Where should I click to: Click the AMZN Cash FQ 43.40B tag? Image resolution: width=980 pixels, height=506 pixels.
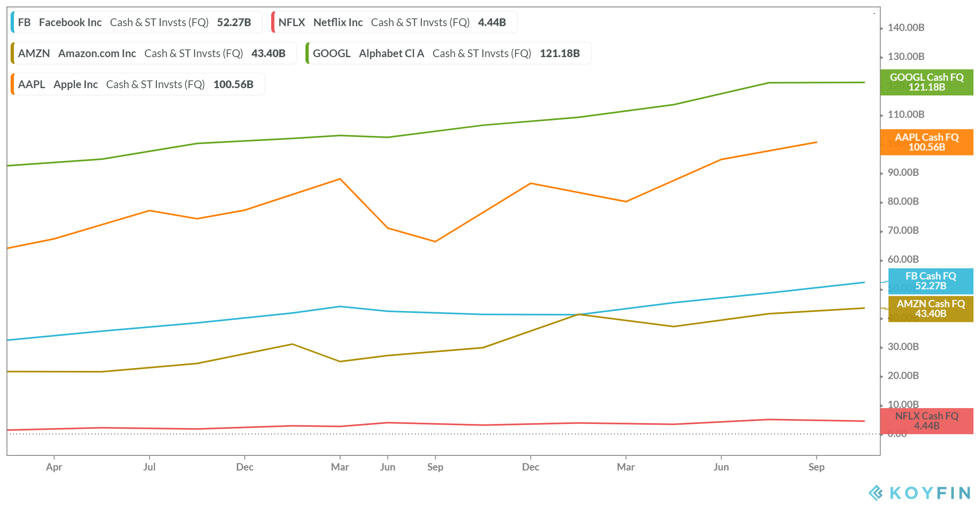pos(931,309)
